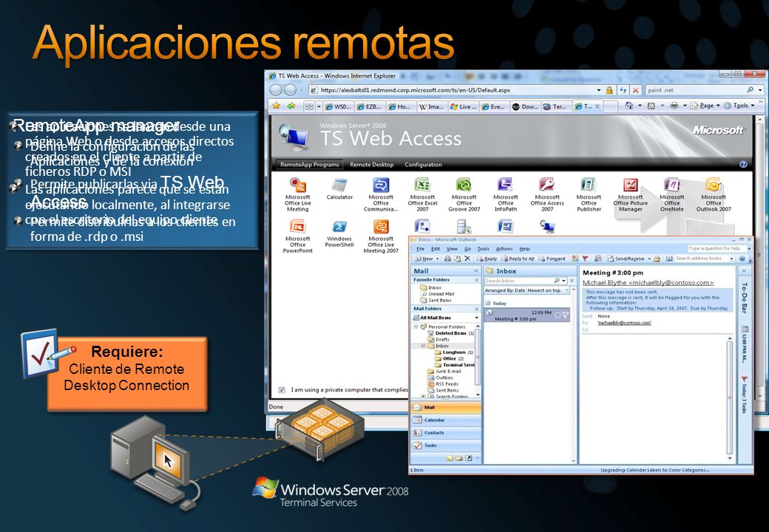This screenshot has width=769, height=532.
Task: Open Outlook File menu
Action: [x=420, y=249]
